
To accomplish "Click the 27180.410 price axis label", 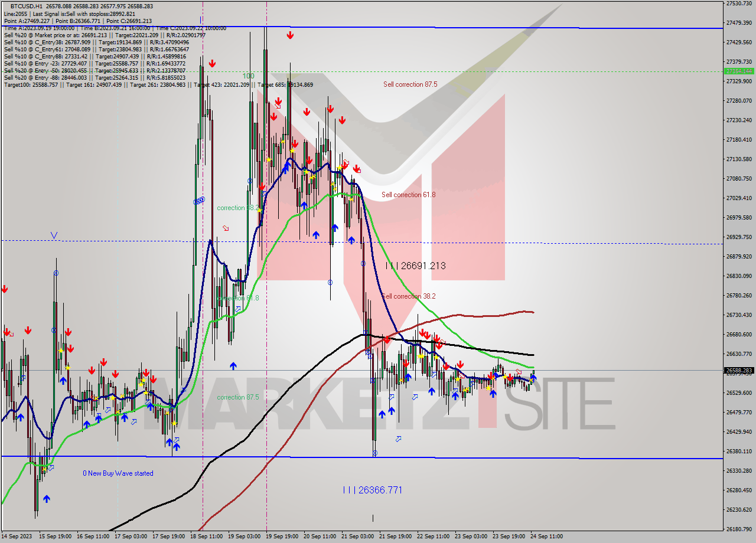I will coord(739,139).
